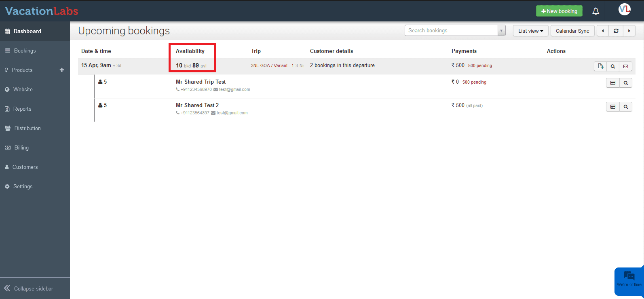Expand the Search bookings dropdown arrow
The height and width of the screenshot is (299, 644).
tap(501, 31)
